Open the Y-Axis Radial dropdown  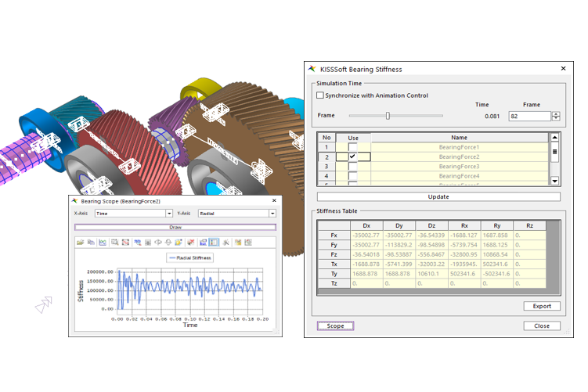coord(272,214)
